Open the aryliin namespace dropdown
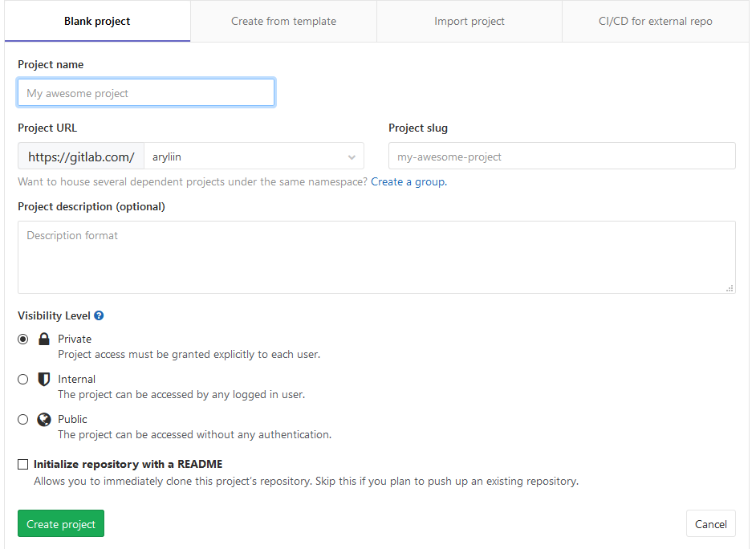This screenshot has width=756, height=549. click(x=254, y=156)
